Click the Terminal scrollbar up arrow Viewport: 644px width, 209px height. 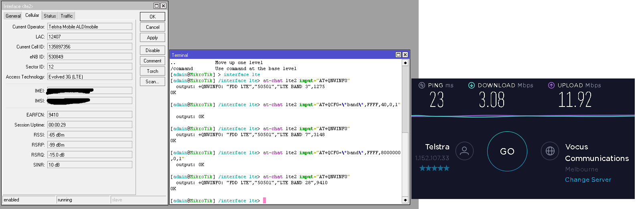click(x=405, y=62)
